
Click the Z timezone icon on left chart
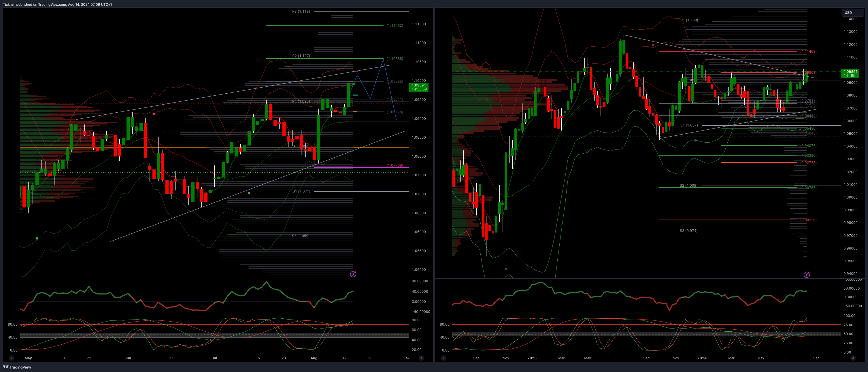12,358
